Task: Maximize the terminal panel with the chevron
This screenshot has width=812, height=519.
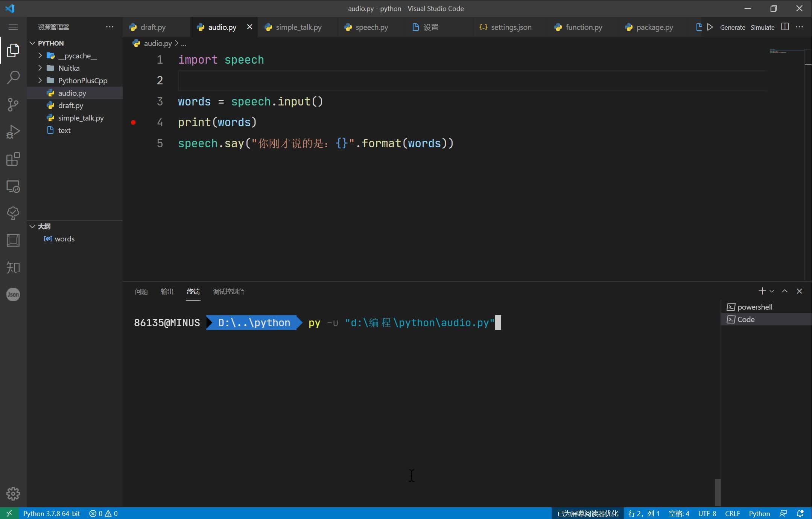Action: click(784, 291)
